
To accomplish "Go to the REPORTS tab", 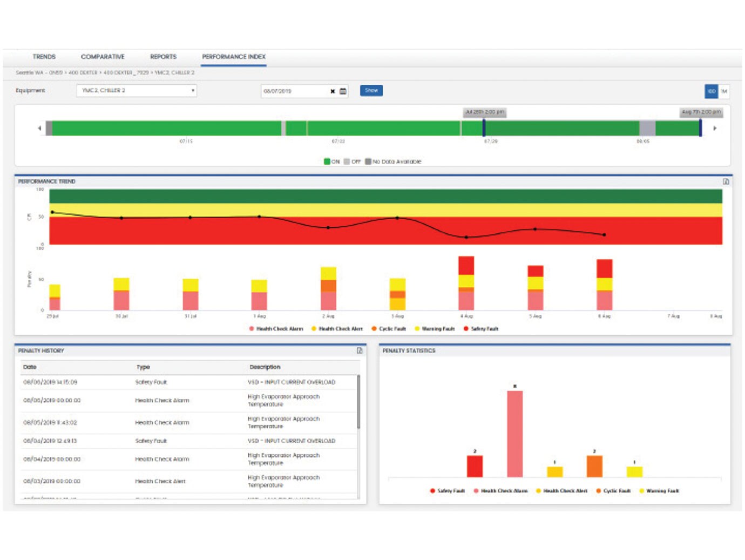I will point(163,57).
